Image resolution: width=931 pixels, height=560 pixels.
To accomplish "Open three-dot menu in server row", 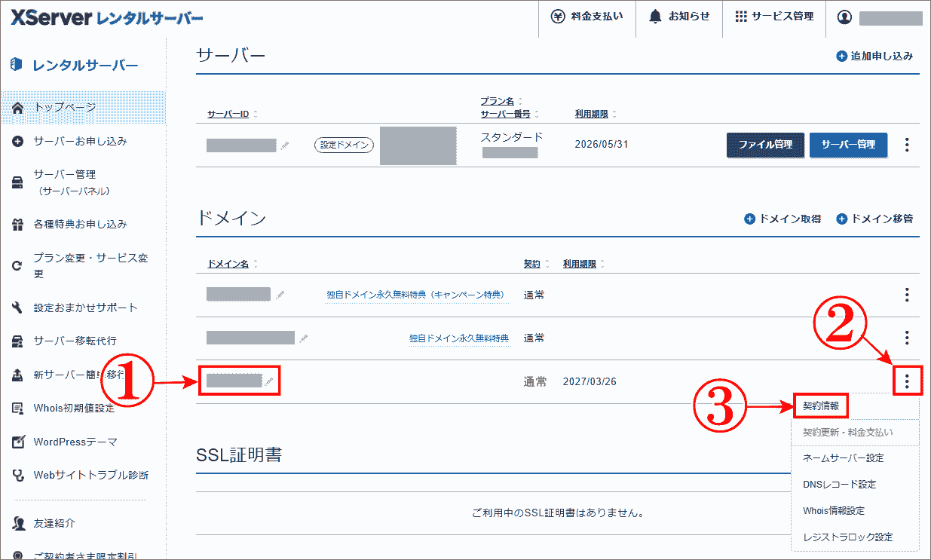I will click(907, 145).
